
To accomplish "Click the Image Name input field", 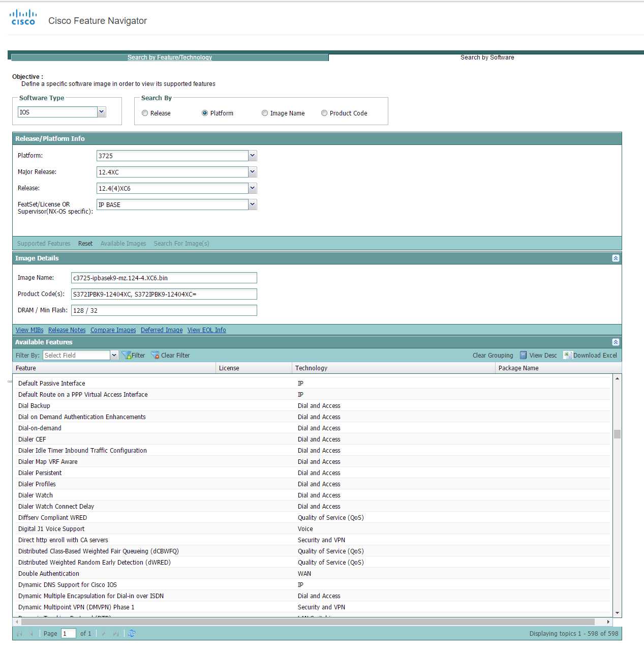I will coord(164,278).
